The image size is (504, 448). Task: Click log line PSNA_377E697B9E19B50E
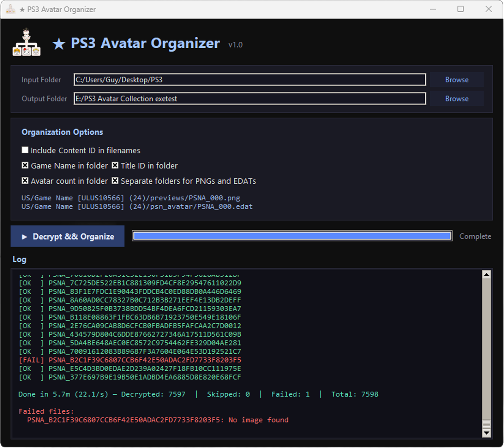130,377
